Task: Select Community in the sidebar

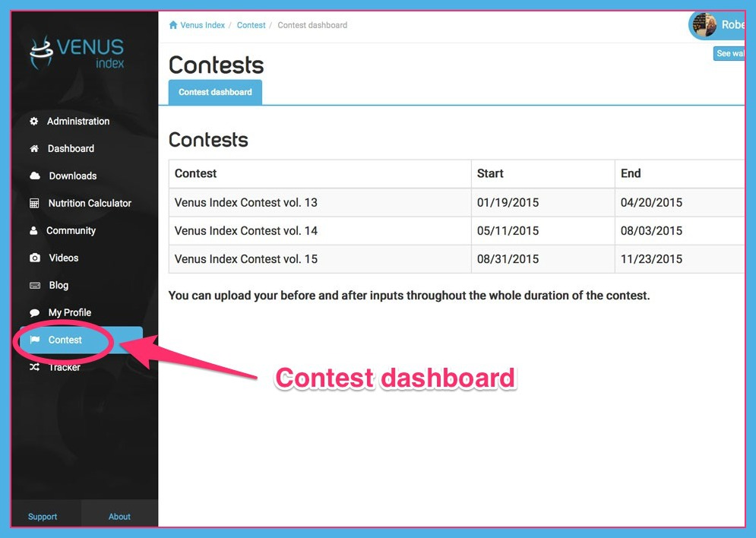Action: [71, 231]
